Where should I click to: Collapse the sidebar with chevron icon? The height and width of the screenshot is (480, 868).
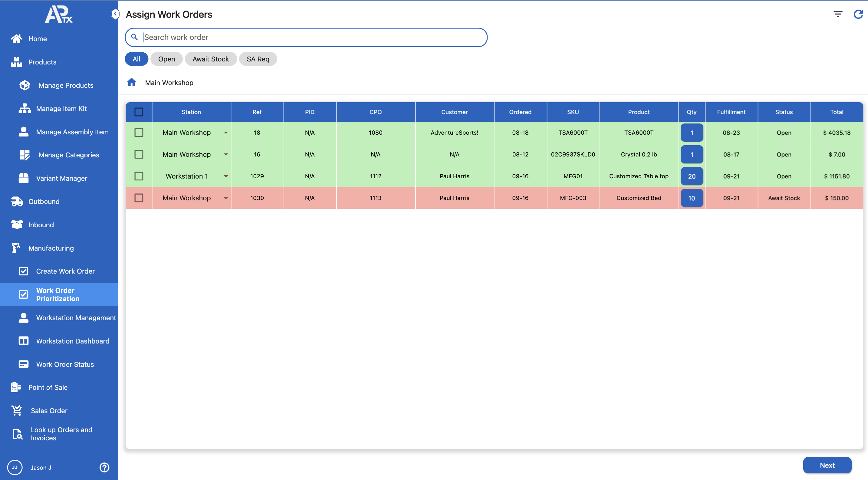coord(115,14)
